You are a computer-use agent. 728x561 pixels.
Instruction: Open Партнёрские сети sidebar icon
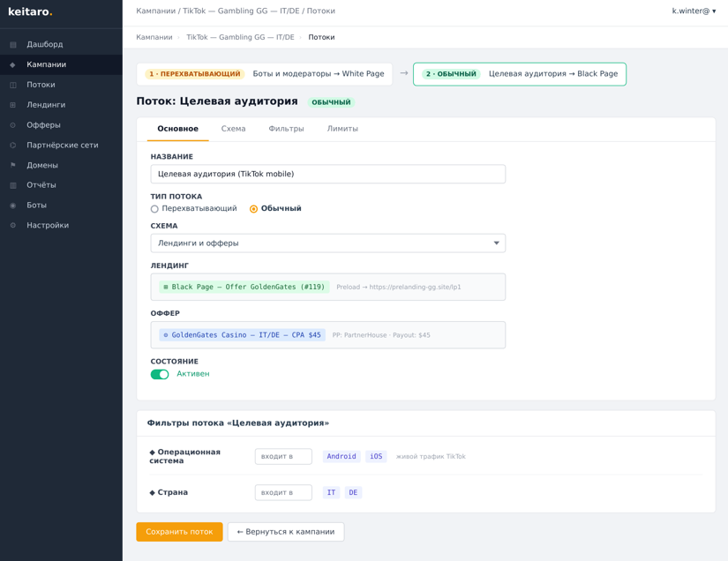(x=13, y=146)
